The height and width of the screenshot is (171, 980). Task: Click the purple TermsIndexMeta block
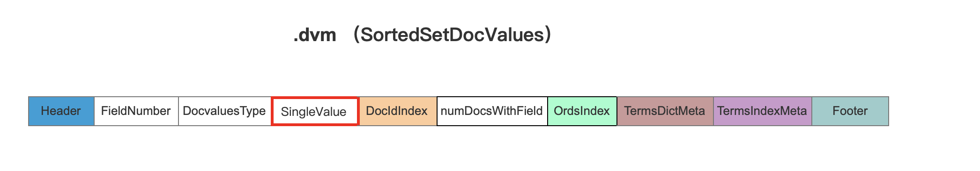763,111
